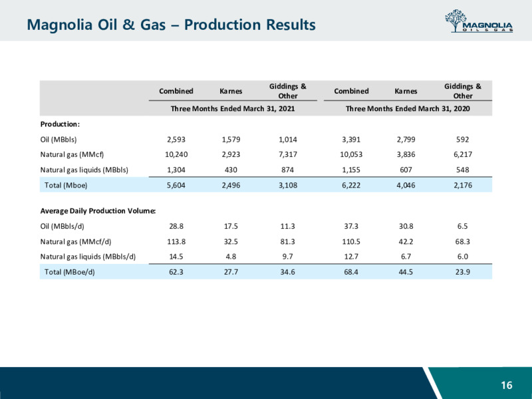Click the 'Total (Mboe)' row label

tap(66, 186)
